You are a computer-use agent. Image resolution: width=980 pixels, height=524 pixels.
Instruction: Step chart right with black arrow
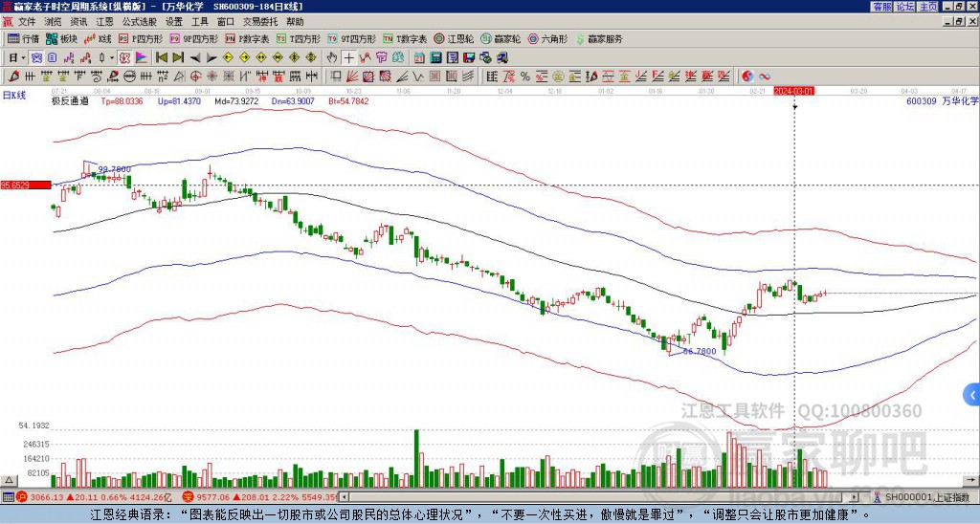pos(212,58)
